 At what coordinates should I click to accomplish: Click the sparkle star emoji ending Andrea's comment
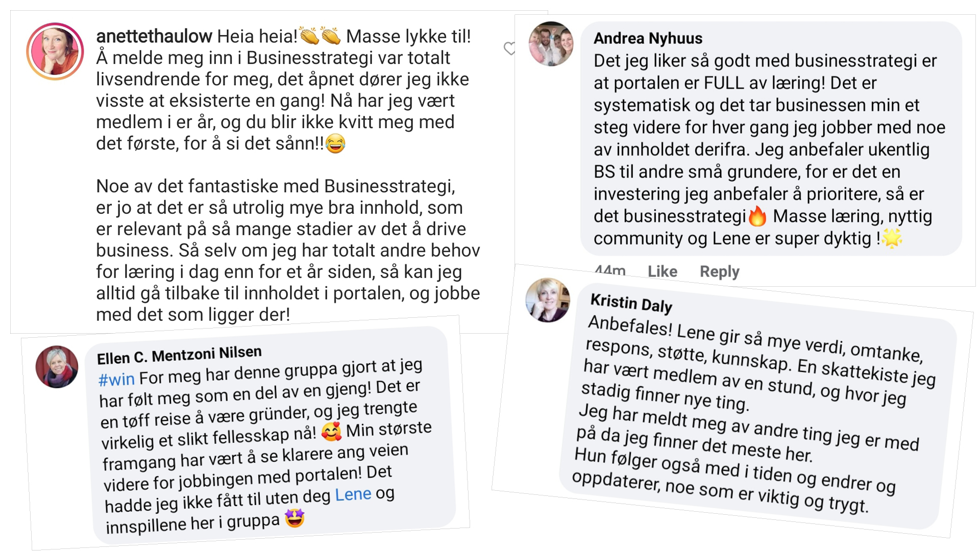pos(892,238)
